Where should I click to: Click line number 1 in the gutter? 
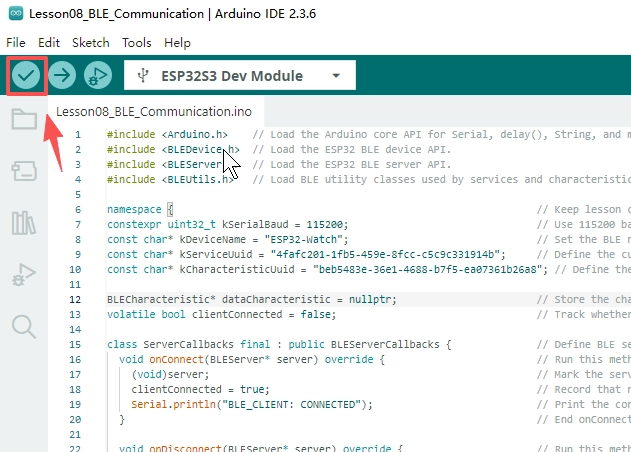(78, 134)
